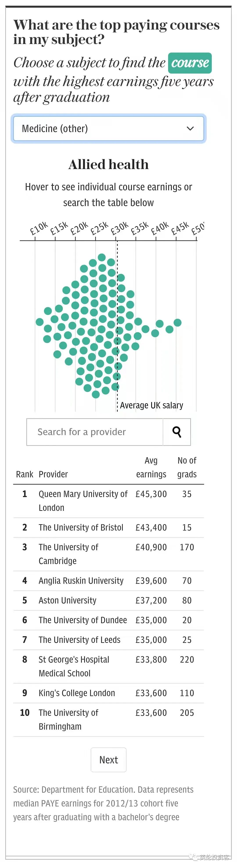Screen dimensions: 237x868
Task: Select the King's College London row
Action: click(x=108, y=693)
